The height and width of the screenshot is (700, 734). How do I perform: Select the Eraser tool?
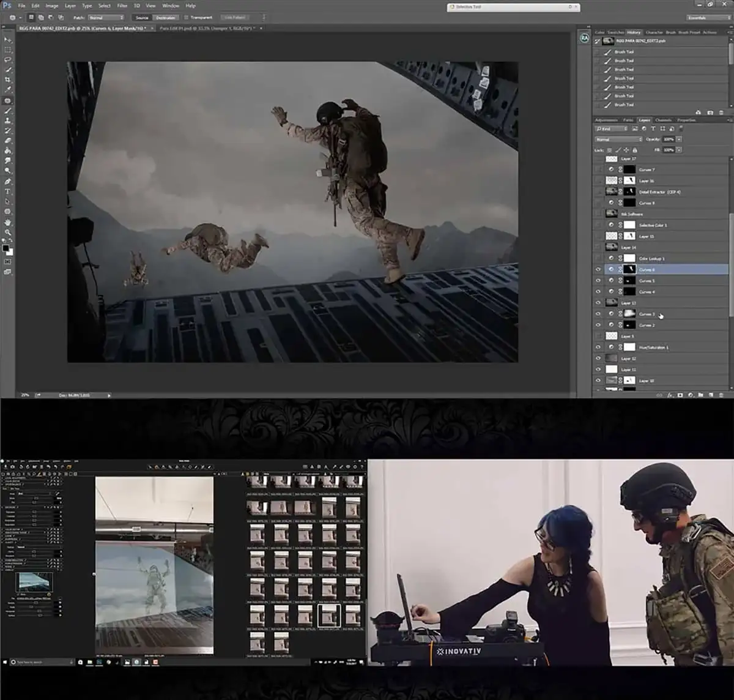pyautogui.click(x=8, y=141)
